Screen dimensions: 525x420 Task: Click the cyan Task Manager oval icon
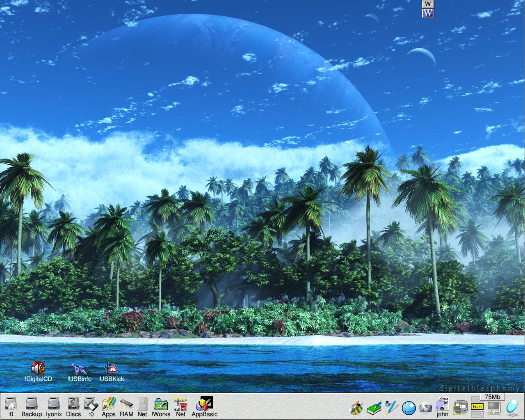click(512, 407)
